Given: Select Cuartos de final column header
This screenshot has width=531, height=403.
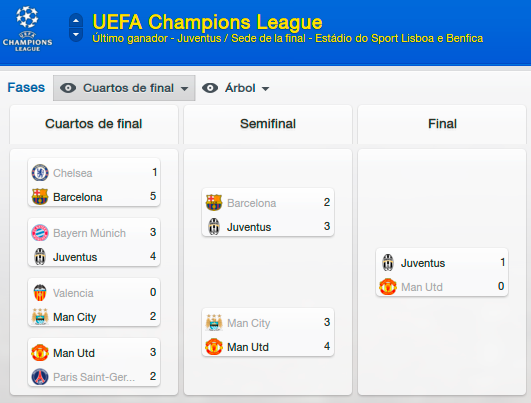Looking at the screenshot, I should click(x=94, y=124).
